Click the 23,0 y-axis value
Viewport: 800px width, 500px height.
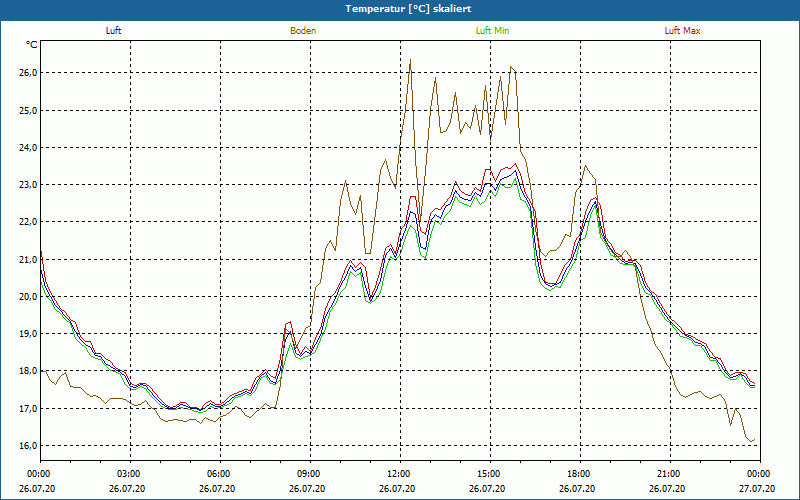tap(28, 185)
